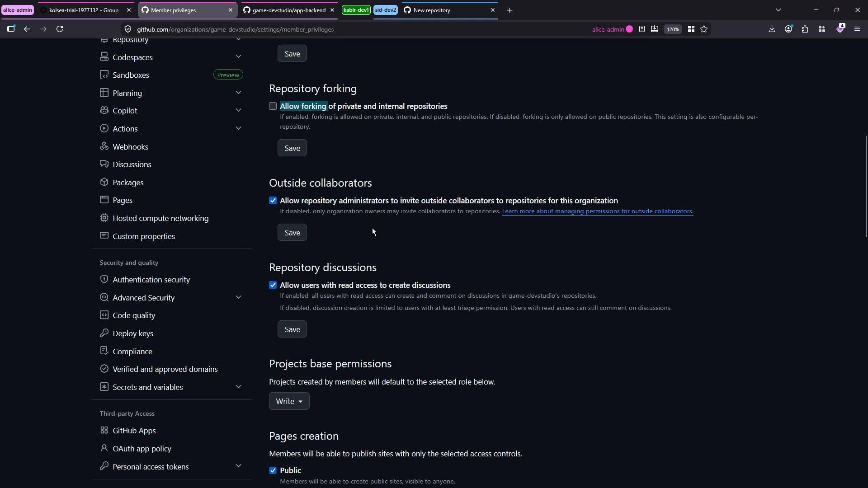
Task: Expand the Actions sidebar section
Action: pyautogui.click(x=238, y=128)
